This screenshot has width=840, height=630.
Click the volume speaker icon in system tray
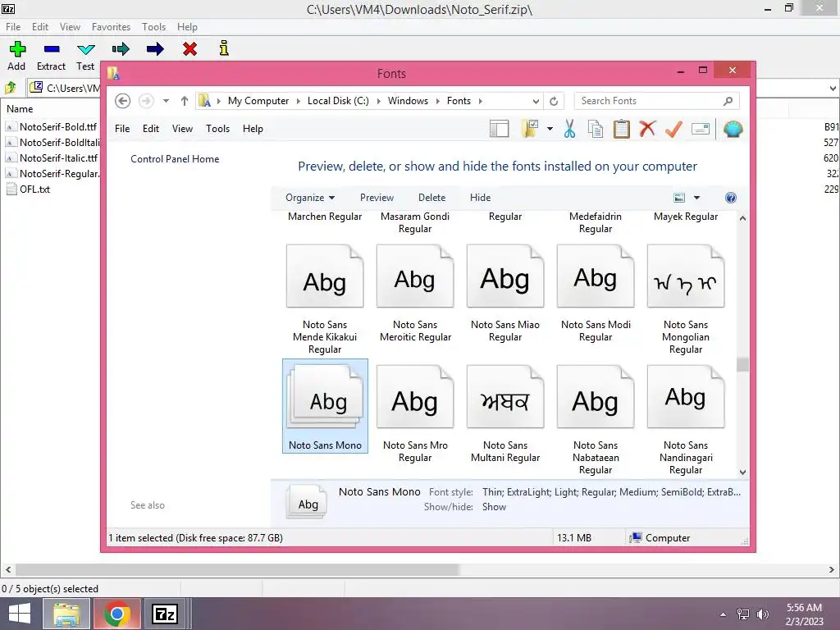pos(762,614)
